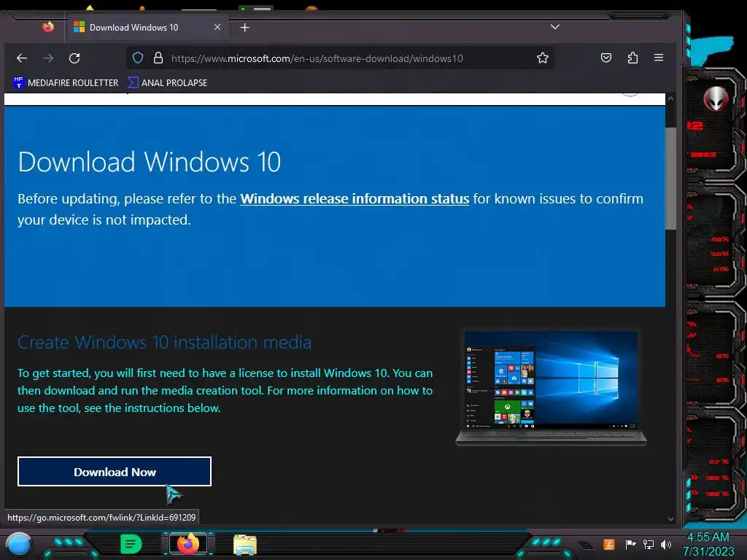Viewport: 747px width, 560px height.
Task: Open the Extensions puzzle icon
Action: pos(632,58)
